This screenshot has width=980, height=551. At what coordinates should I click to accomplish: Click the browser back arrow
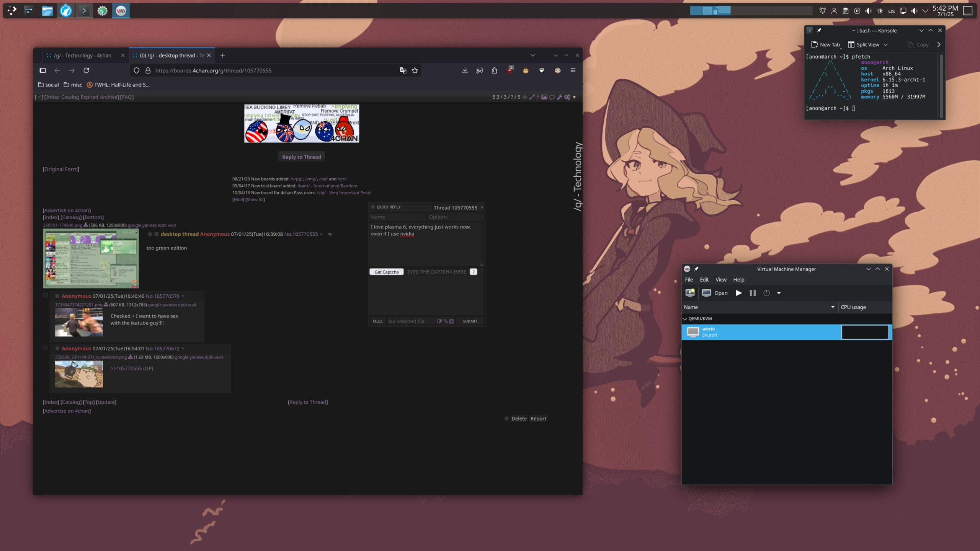(57, 70)
